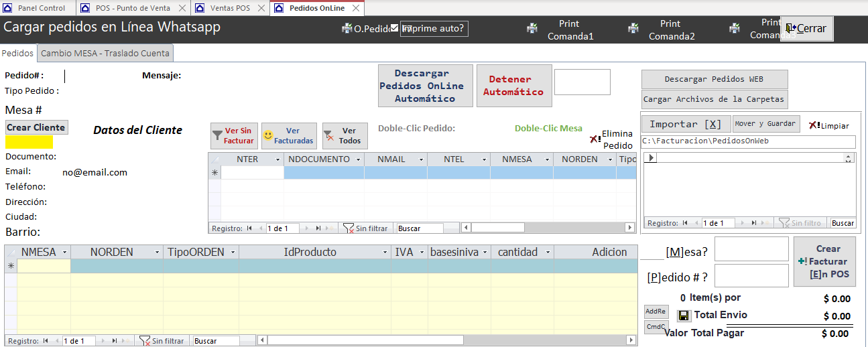The height and width of the screenshot is (347, 868).
Task: Switch to the Ventas POS tab
Action: pyautogui.click(x=225, y=8)
